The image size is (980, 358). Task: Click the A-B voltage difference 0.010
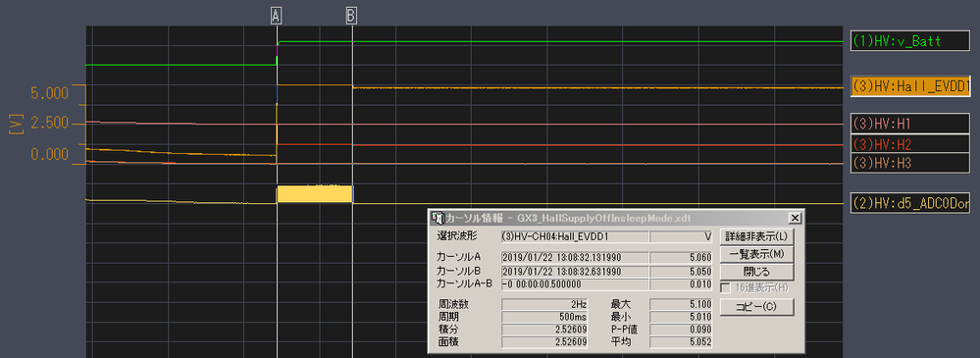[681, 284]
